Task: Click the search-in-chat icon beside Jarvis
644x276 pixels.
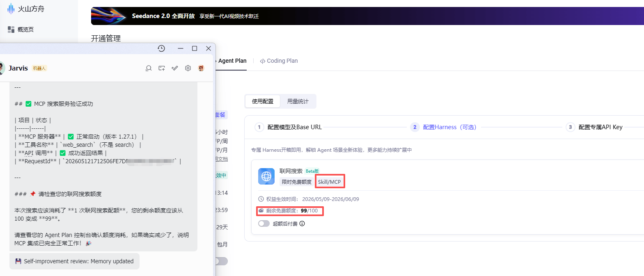Action: tap(149, 68)
